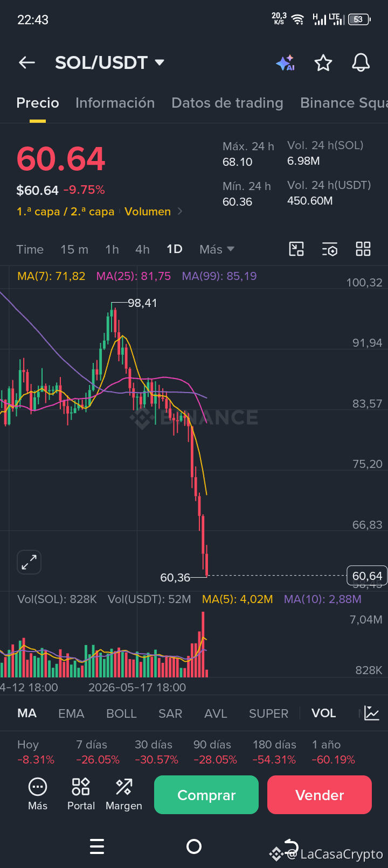The height and width of the screenshot is (868, 388).
Task: Tap the 90 días -28.05% performance
Action: (215, 752)
